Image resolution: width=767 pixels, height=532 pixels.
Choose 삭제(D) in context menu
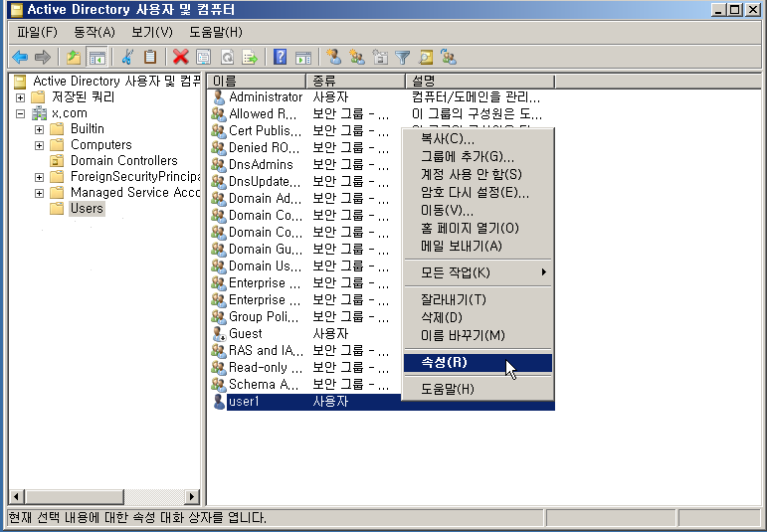click(478, 317)
